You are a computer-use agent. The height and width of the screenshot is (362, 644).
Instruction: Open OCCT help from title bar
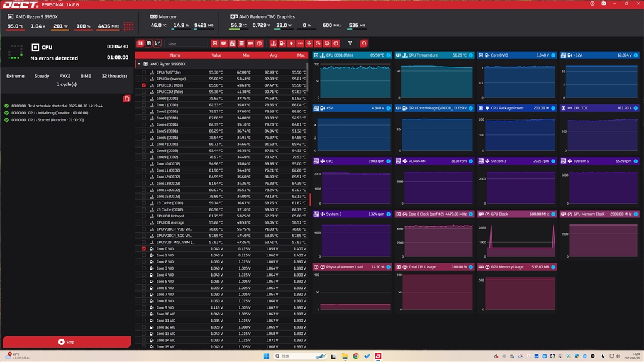(x=592, y=4)
